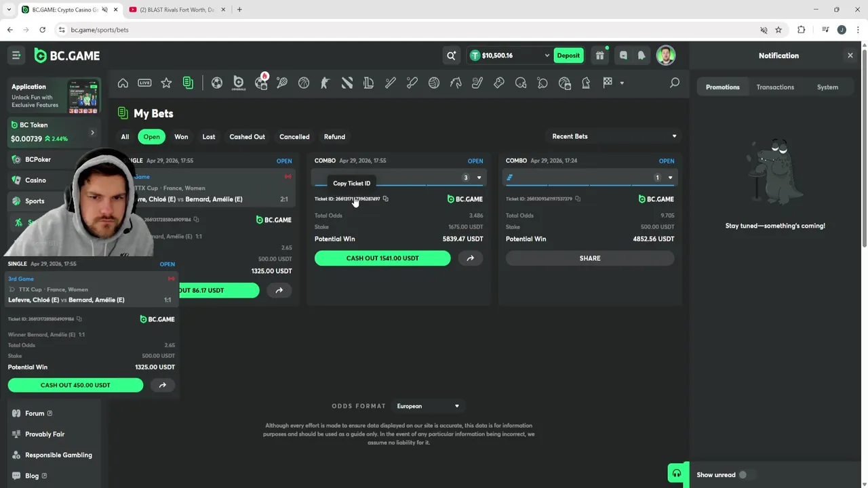Expand more sports dropdown arrow
868x488 pixels.
pos(623,83)
